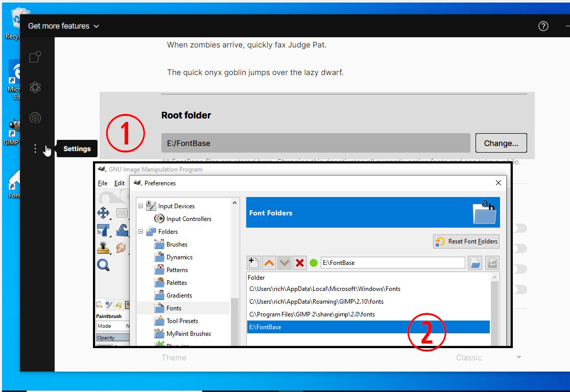The width and height of the screenshot is (570, 392).
Task: Select the blue T-shaped transform tool icon
Action: [x=103, y=230]
